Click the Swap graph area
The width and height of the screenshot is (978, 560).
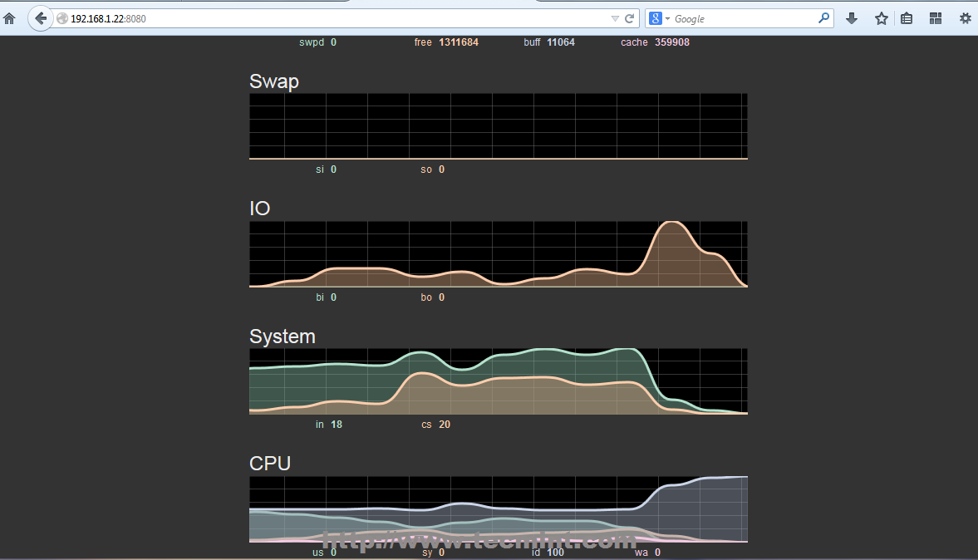(x=498, y=125)
